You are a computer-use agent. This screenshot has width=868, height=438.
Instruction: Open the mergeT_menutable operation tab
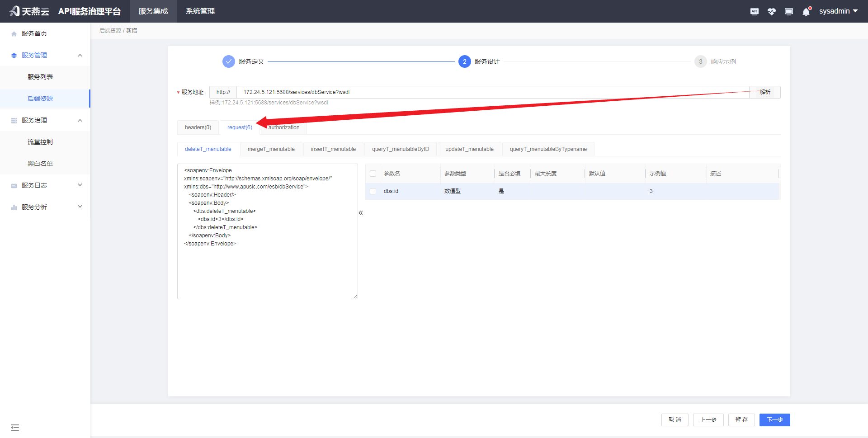click(271, 149)
